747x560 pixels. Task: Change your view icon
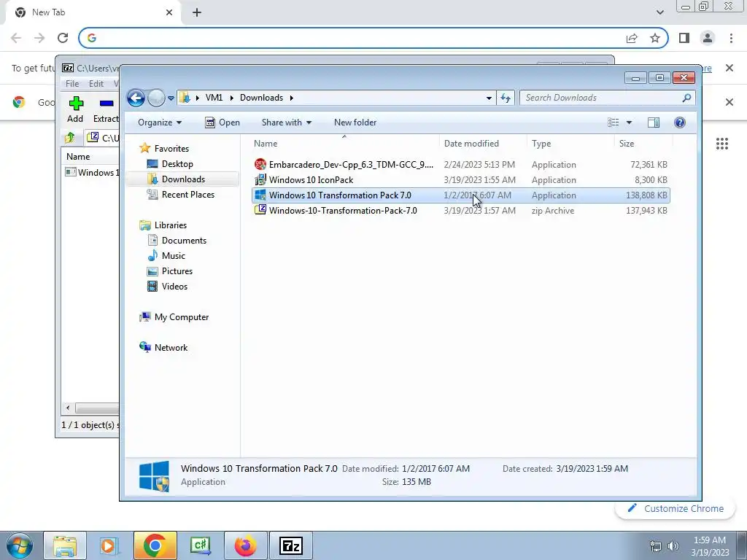[x=613, y=122]
